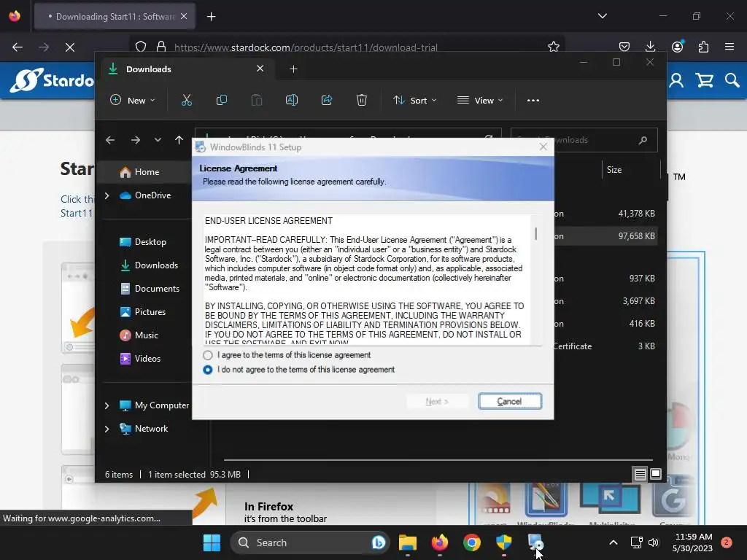Click the Downloads tab in File Explorer
Viewport: 747px width, 560px height.
pos(186,69)
